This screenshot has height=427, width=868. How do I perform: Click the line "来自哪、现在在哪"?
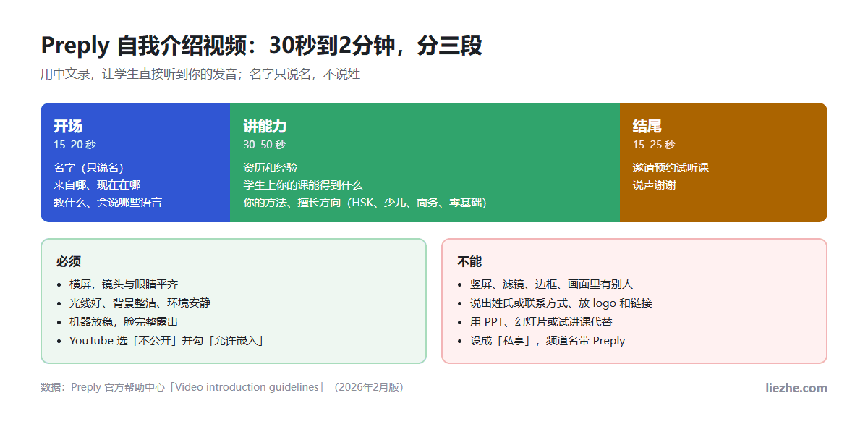tap(97, 185)
